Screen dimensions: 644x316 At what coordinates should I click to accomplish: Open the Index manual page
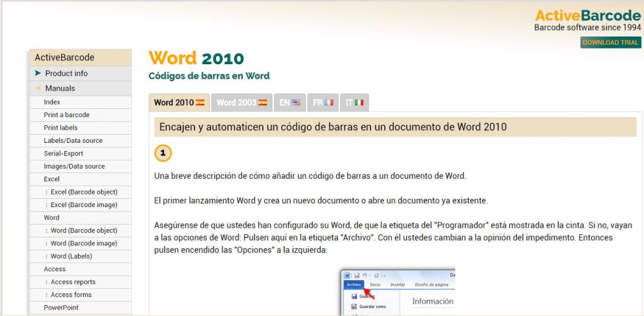(80, 102)
